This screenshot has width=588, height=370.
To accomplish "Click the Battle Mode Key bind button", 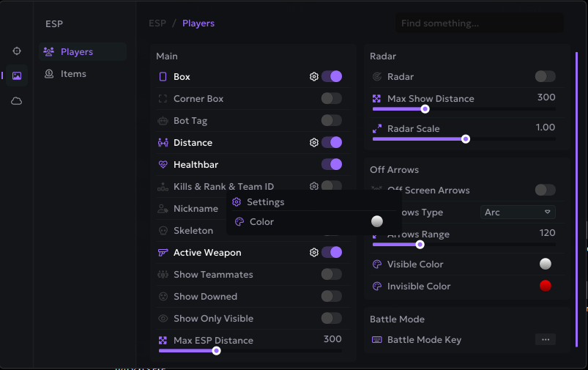I will (x=545, y=340).
